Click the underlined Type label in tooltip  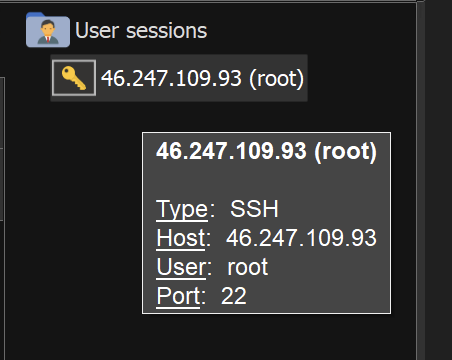pyautogui.click(x=182, y=209)
